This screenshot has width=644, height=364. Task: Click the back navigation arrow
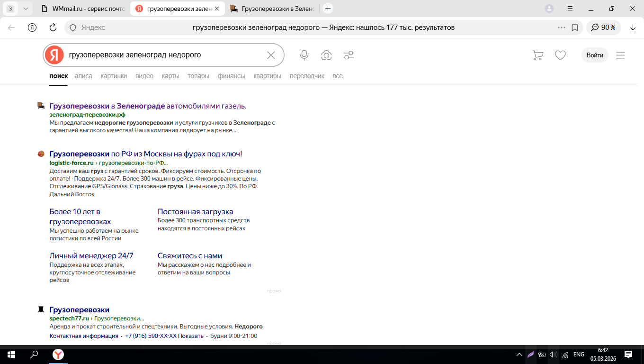pos(11,27)
